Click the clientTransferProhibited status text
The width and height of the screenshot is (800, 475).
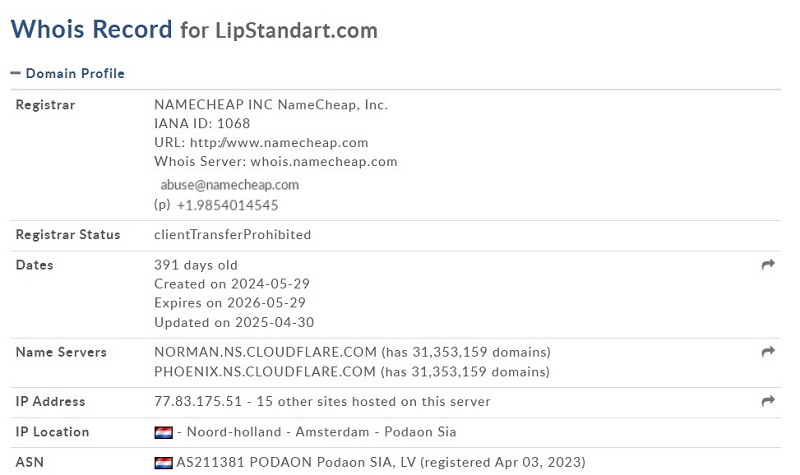coord(233,235)
